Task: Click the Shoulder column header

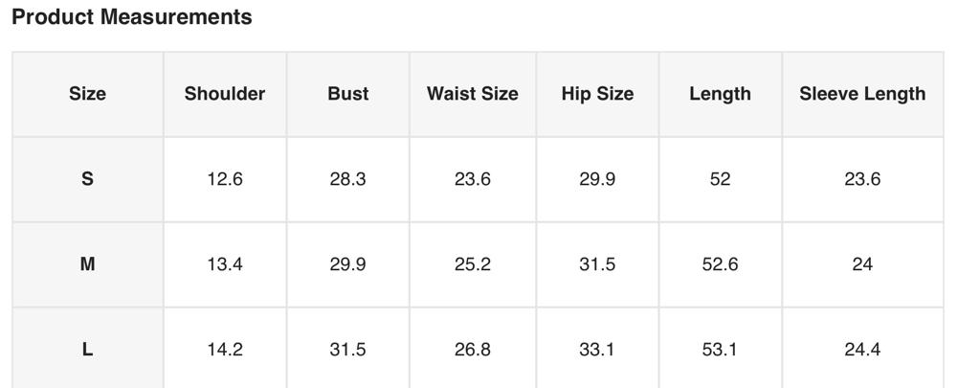Action: pos(225,94)
